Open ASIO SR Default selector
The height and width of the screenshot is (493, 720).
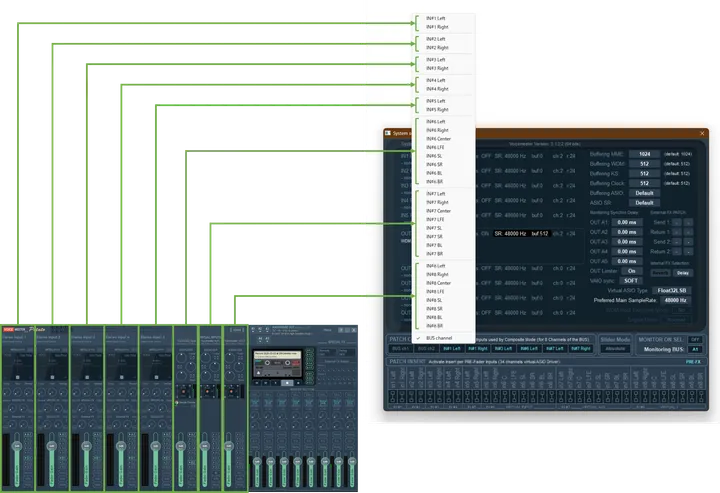[x=644, y=203]
